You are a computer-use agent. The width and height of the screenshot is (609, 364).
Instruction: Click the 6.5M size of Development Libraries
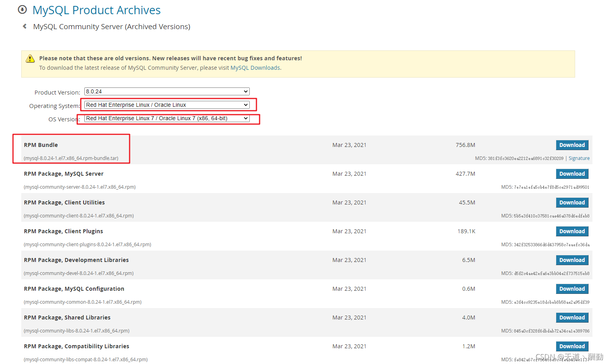[x=468, y=260]
